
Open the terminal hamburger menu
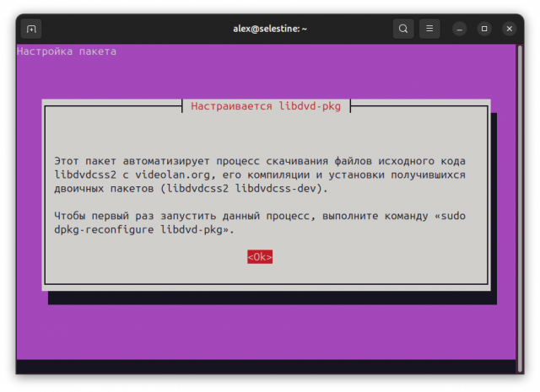pos(429,29)
